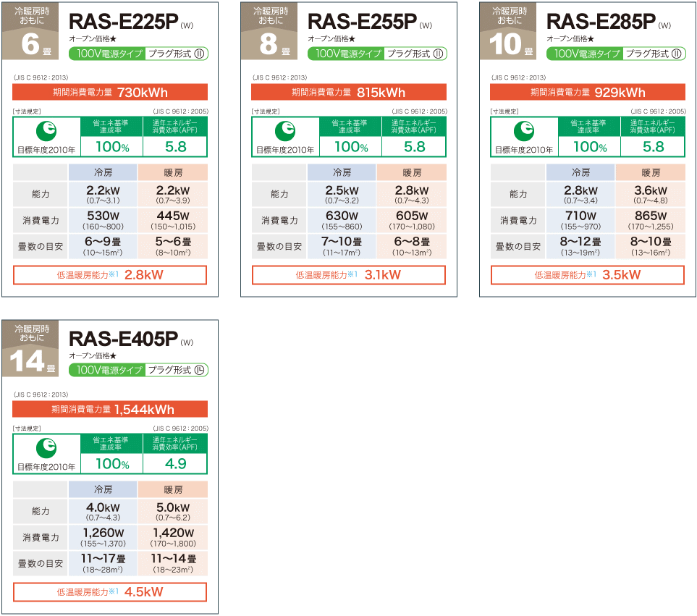Click the 7~10畳 cooling room size cell
The width and height of the screenshot is (697, 616).
342,247
